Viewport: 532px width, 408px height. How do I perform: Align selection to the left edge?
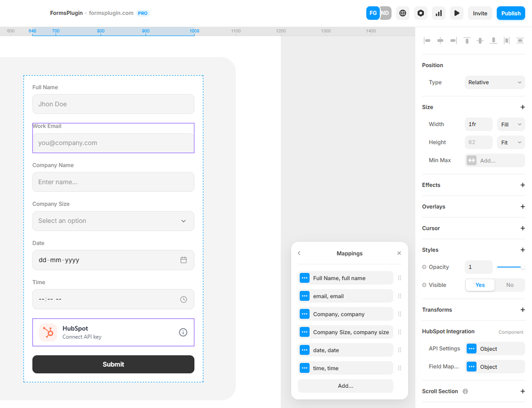coord(427,40)
